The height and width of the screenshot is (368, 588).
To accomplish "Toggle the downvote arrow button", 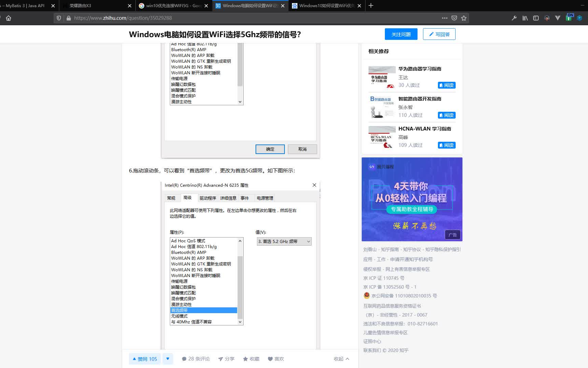I will click(168, 358).
